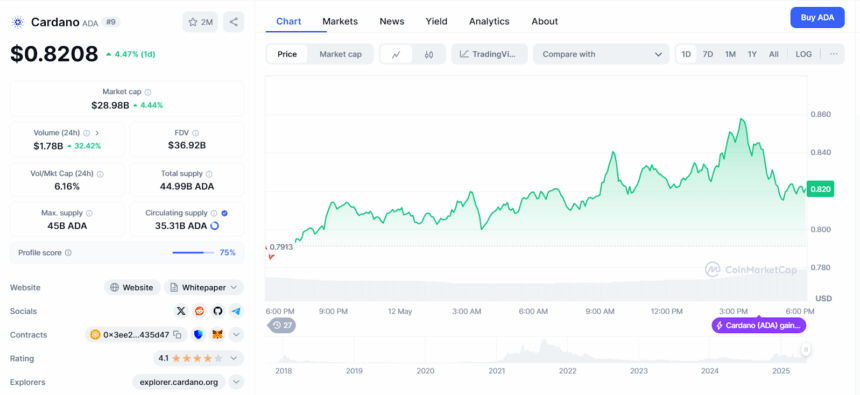Open the Reddit social icon
This screenshot has width=860, height=395.
point(200,311)
